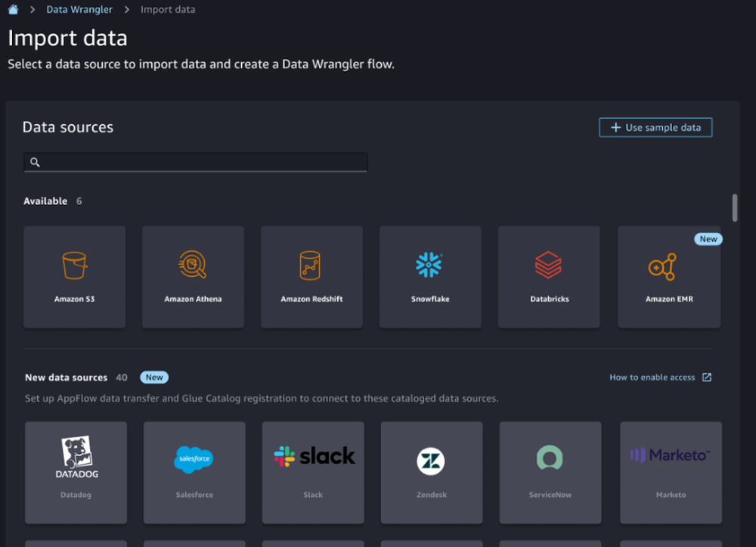Click the Datadog card label
This screenshot has width=756, height=547.
[76, 495]
